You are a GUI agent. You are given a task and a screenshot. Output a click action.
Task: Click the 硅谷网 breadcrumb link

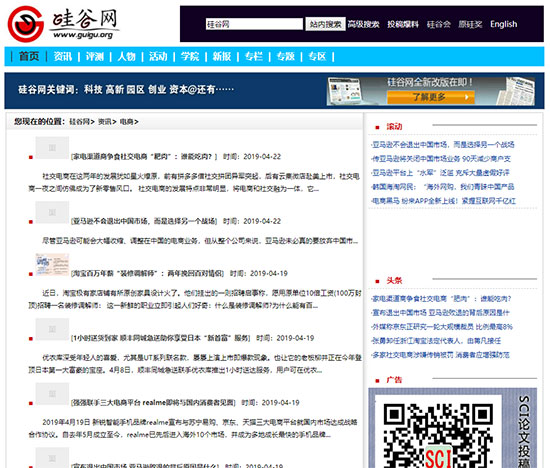click(80, 122)
